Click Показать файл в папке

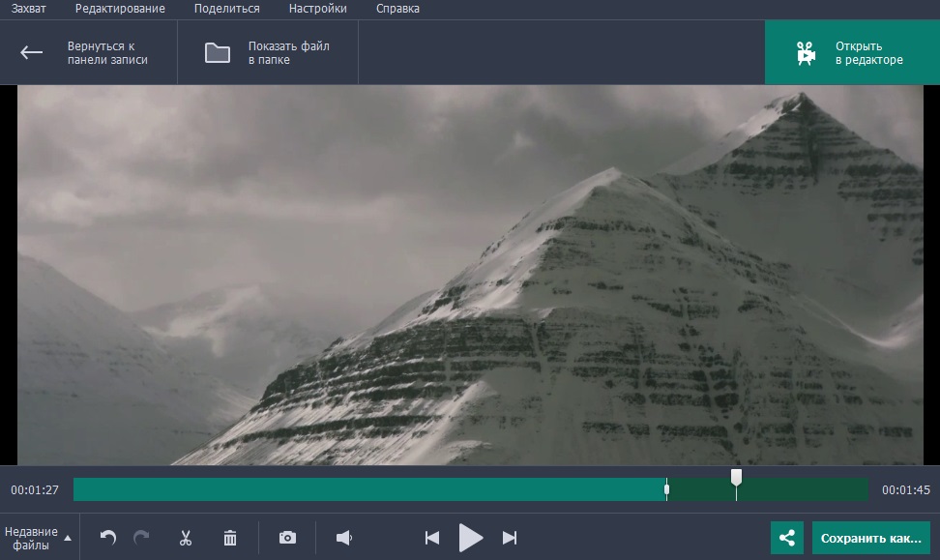click(267, 52)
